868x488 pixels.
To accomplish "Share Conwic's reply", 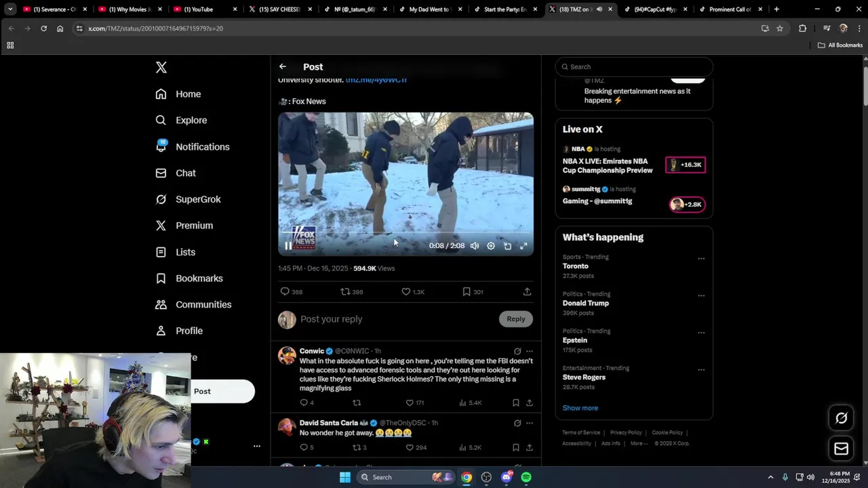I will 530,403.
